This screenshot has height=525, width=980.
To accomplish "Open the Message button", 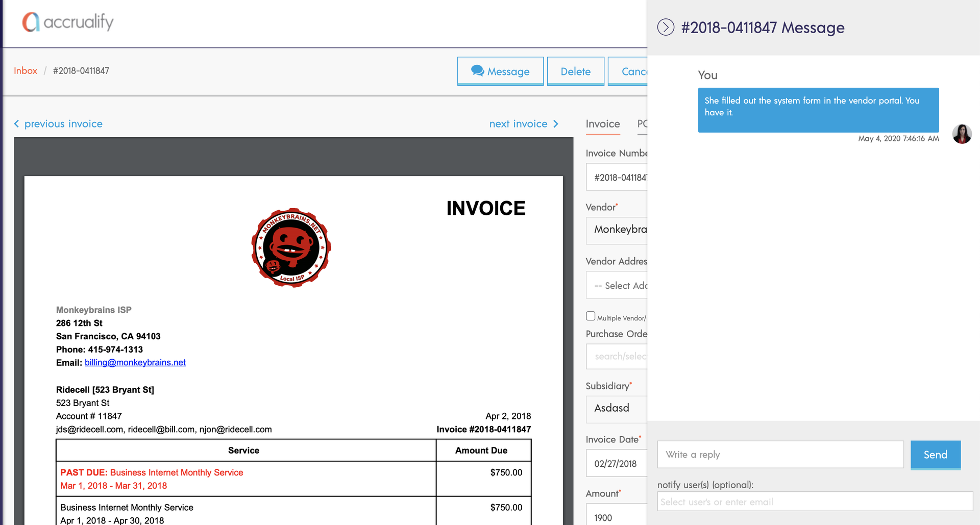I will tap(500, 71).
